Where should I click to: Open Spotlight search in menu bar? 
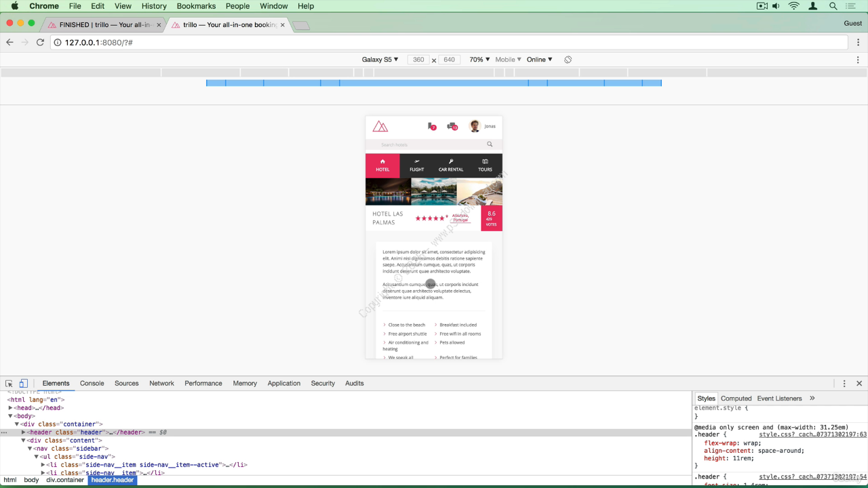pos(833,6)
